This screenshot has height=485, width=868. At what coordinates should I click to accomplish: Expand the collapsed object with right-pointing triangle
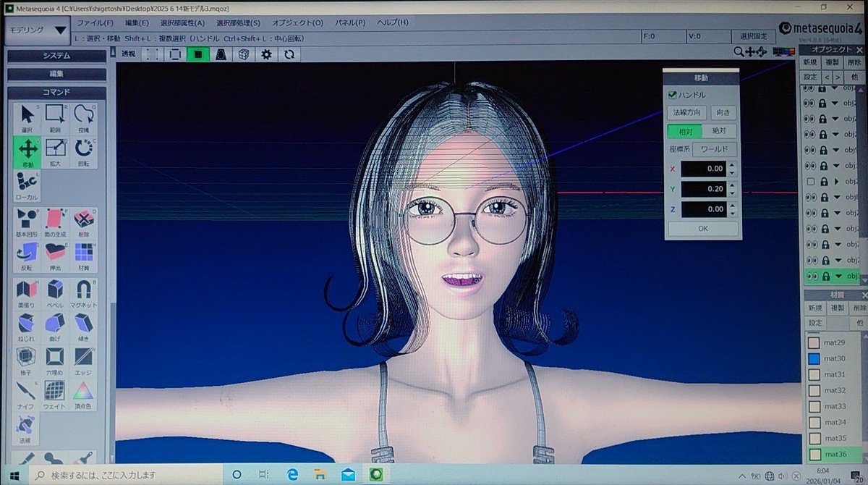coord(835,181)
